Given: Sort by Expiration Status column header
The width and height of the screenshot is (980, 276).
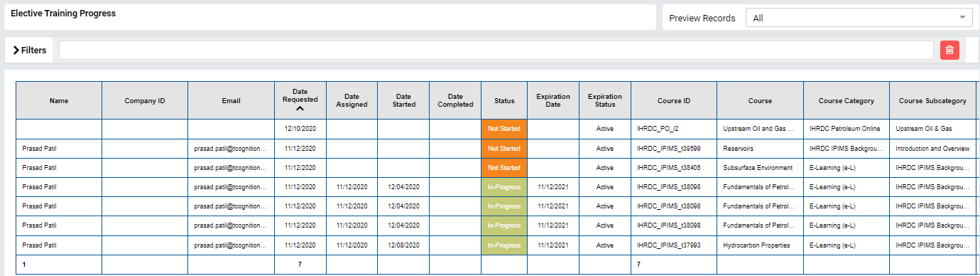Looking at the screenshot, I should pos(605,101).
